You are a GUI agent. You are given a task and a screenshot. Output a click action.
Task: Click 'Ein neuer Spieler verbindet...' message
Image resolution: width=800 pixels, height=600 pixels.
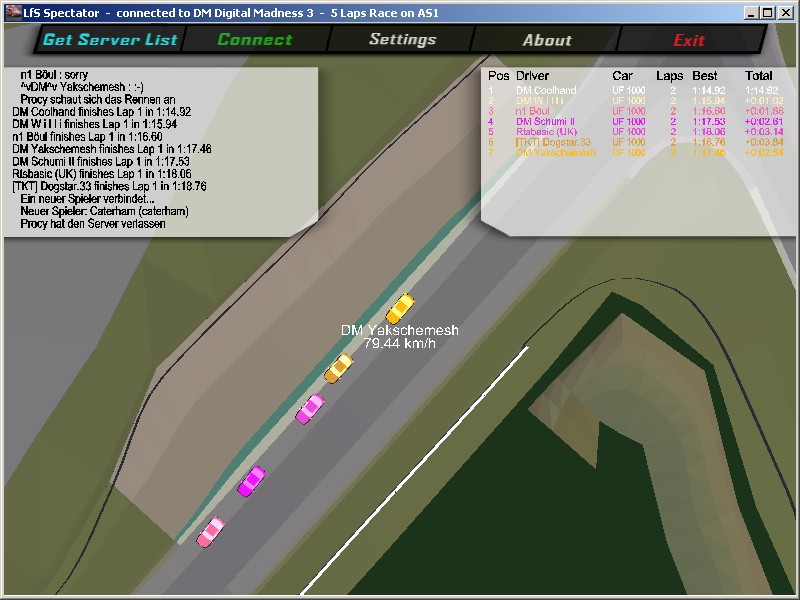[87, 198]
